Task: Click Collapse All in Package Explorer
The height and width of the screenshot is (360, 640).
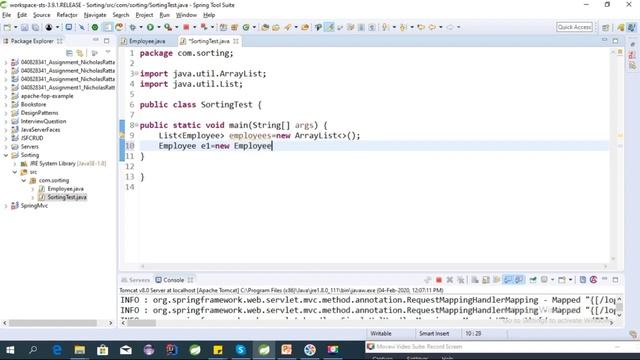Action: pos(69,53)
